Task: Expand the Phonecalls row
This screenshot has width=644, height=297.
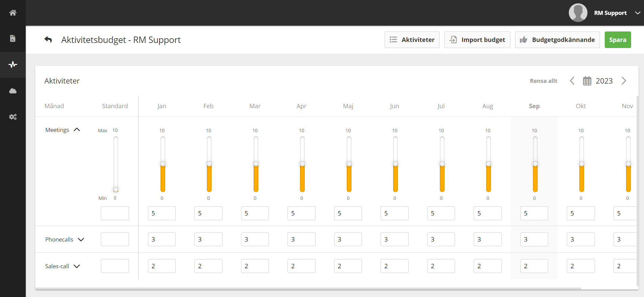Action: click(81, 239)
